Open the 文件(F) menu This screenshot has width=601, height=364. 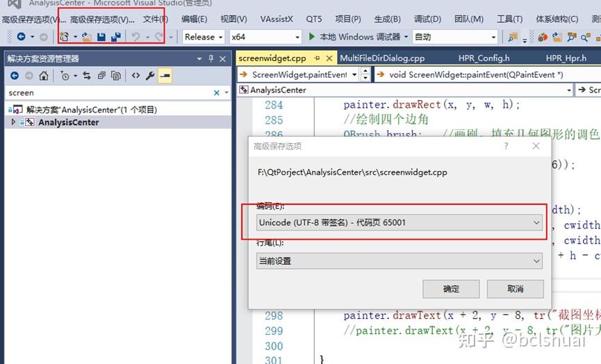(155, 19)
